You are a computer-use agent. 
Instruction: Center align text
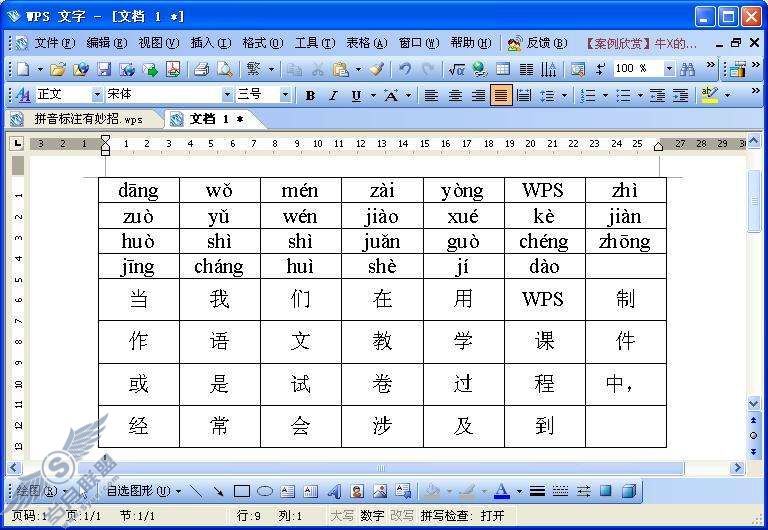point(455,95)
